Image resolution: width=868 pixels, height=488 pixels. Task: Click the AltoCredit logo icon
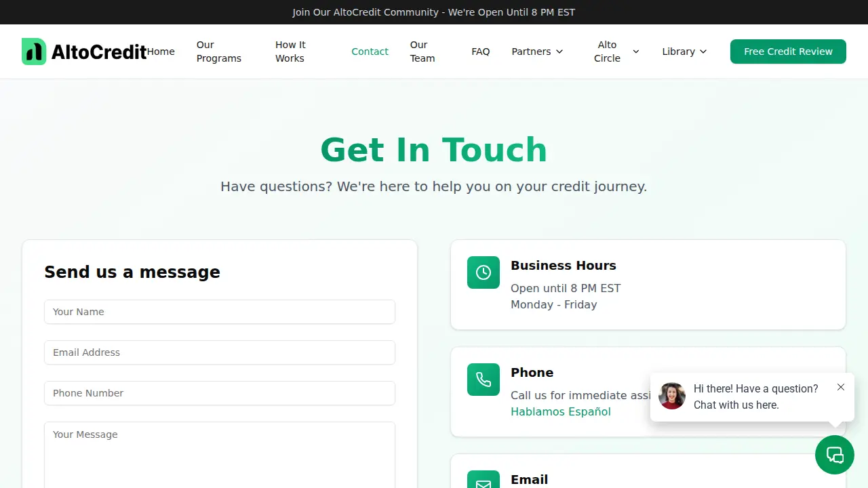point(34,52)
